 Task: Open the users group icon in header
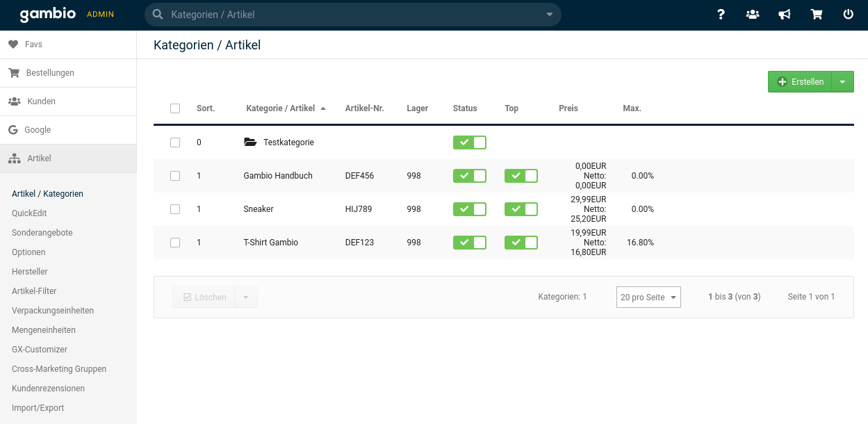[x=753, y=15]
